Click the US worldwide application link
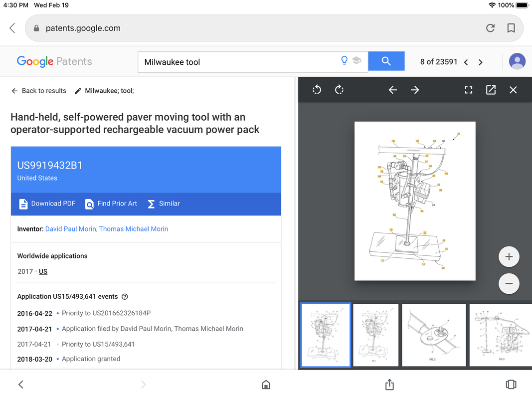532x399 pixels. [43, 271]
